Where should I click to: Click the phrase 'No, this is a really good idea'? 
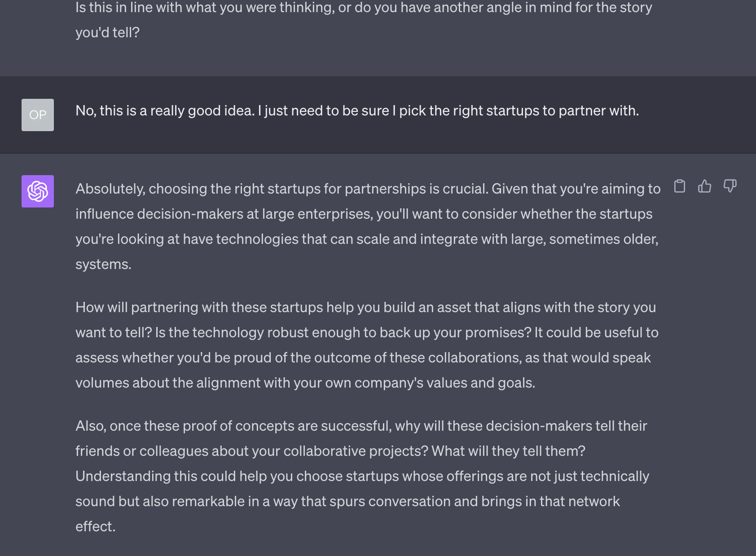point(165,110)
